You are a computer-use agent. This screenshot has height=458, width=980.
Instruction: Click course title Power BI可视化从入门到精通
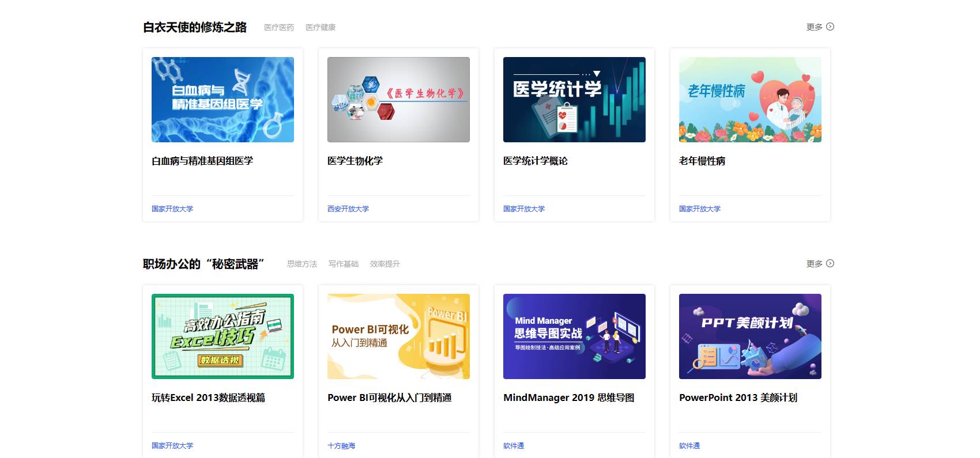coord(390,398)
